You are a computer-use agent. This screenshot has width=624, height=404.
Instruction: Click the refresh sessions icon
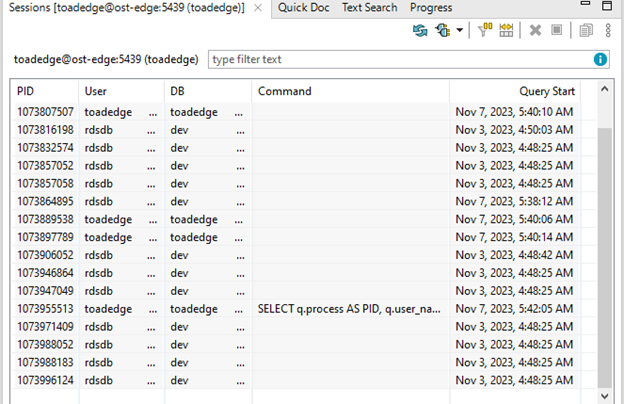point(420,30)
